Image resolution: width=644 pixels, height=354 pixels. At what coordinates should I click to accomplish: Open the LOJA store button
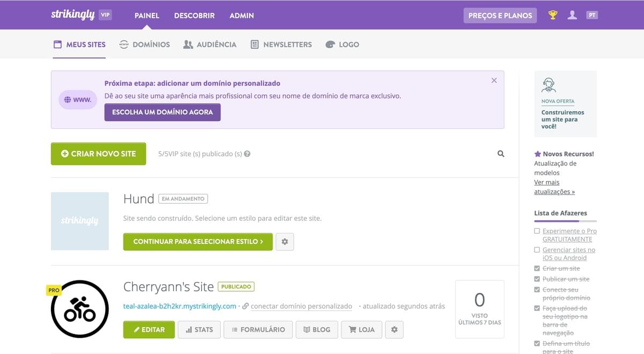(x=362, y=329)
